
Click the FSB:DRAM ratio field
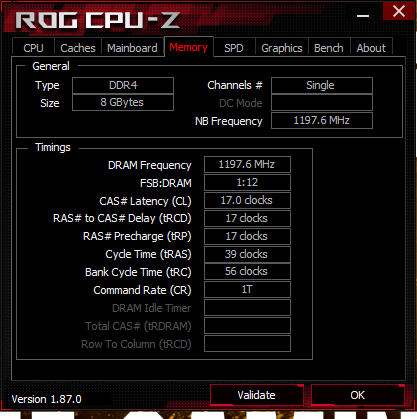coord(247,182)
